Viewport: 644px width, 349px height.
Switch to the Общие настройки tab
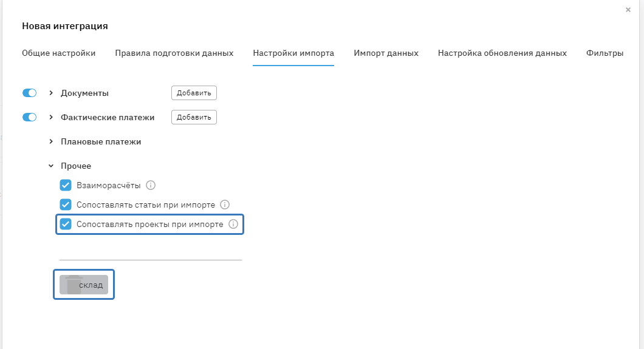pos(58,53)
